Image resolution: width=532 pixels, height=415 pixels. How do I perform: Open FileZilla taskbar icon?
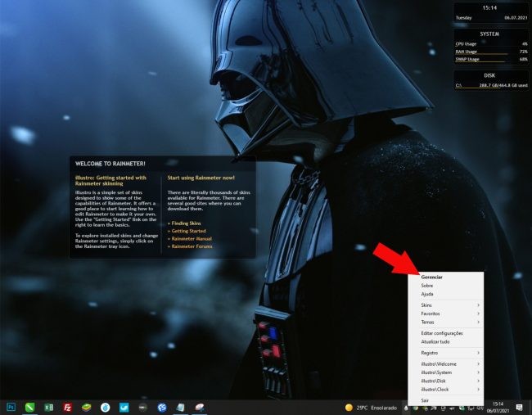coord(67,407)
